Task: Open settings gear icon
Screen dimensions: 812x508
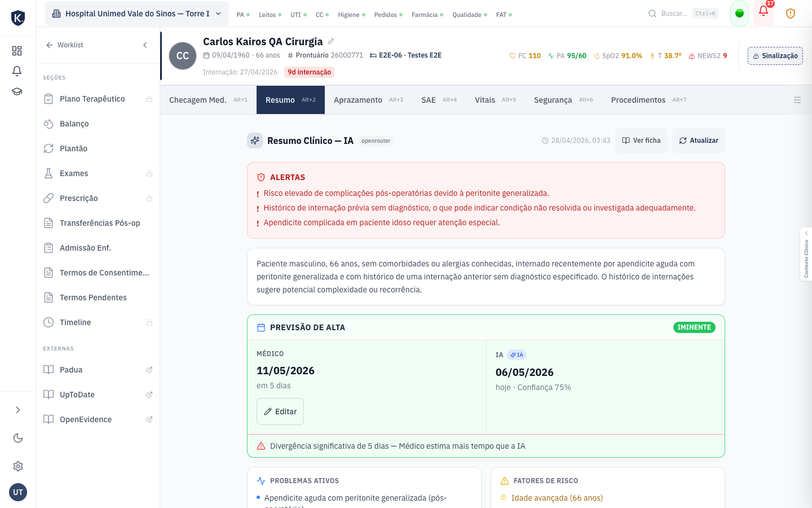Action: click(x=17, y=466)
